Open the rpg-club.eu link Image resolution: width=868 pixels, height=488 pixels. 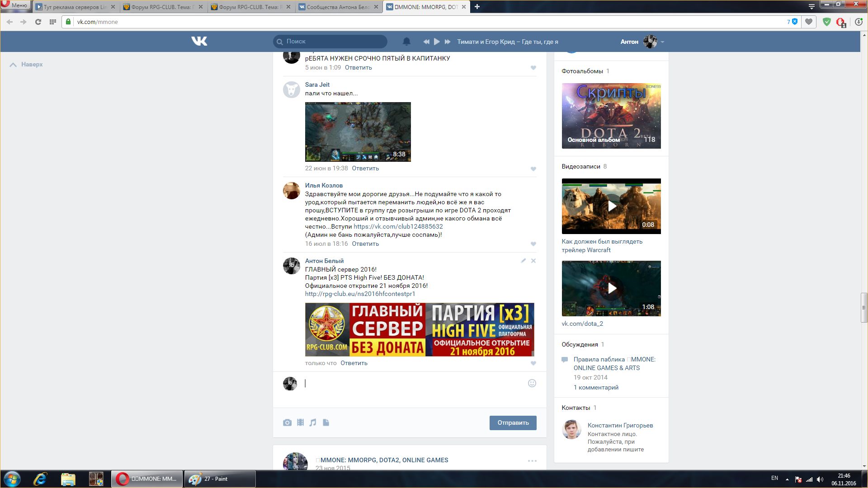[x=360, y=294]
